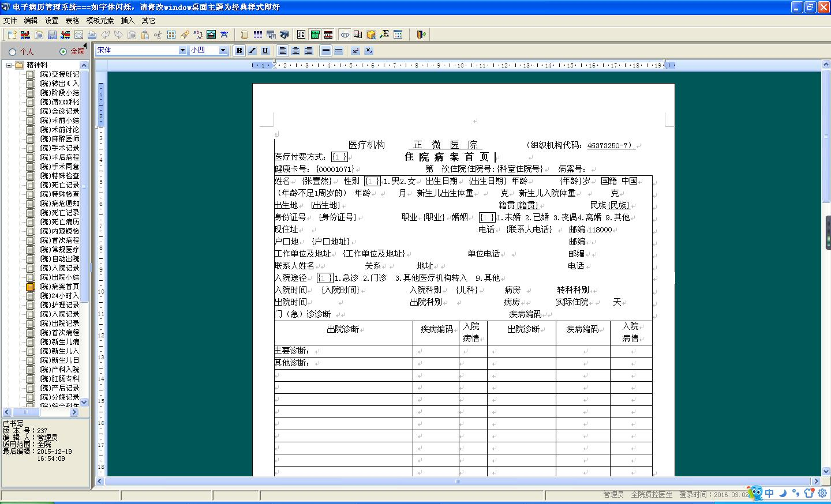Open the 表格 menu

click(x=72, y=20)
